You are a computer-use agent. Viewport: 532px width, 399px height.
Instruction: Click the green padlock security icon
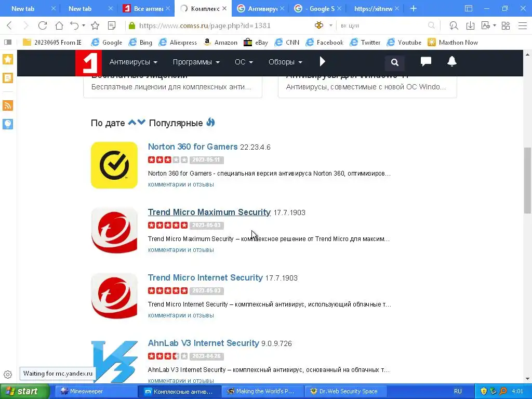point(132,25)
